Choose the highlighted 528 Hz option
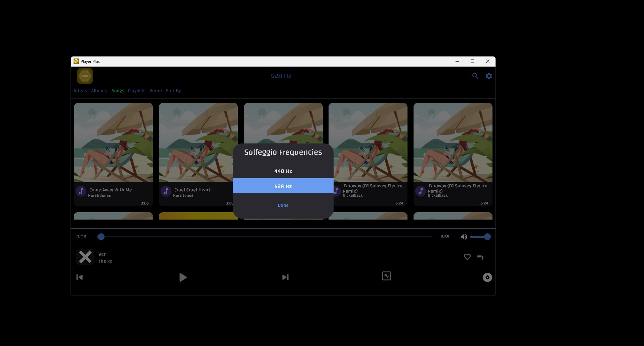 point(283,186)
